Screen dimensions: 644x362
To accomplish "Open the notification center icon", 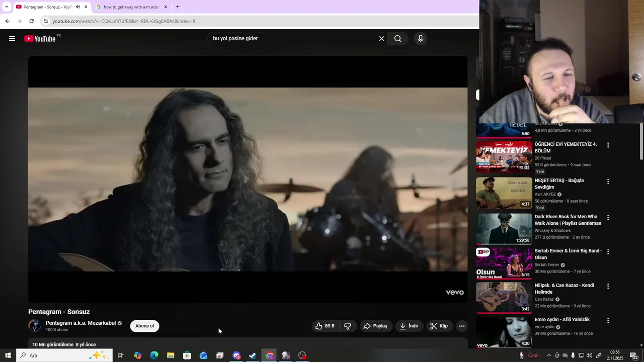I will pos(633,355).
